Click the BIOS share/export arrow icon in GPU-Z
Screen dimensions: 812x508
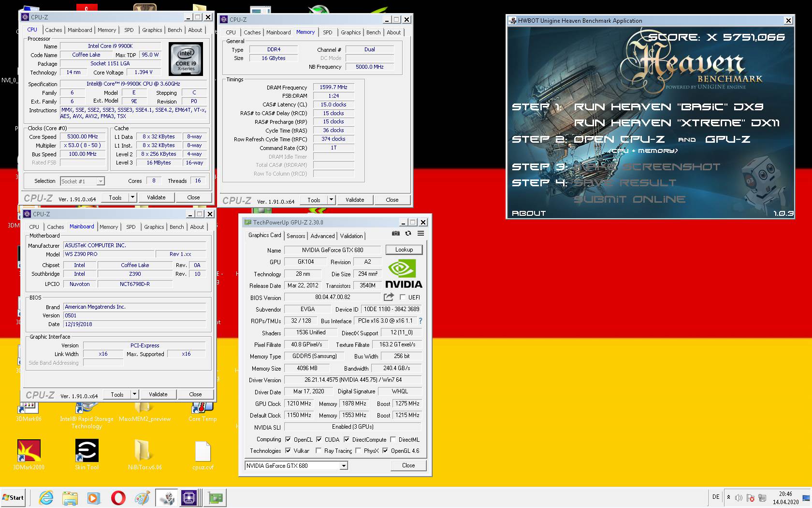point(389,297)
